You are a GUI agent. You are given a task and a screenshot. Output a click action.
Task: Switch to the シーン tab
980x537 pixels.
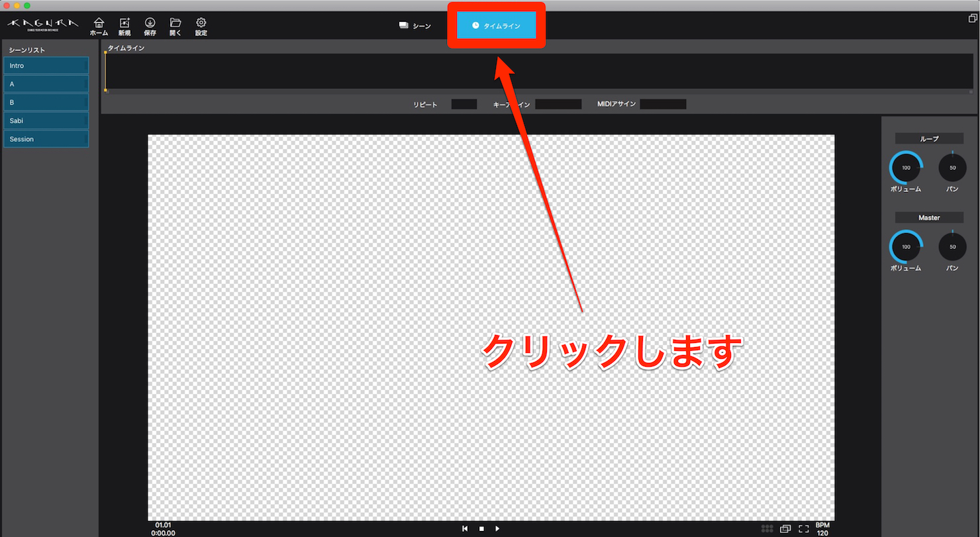415,26
